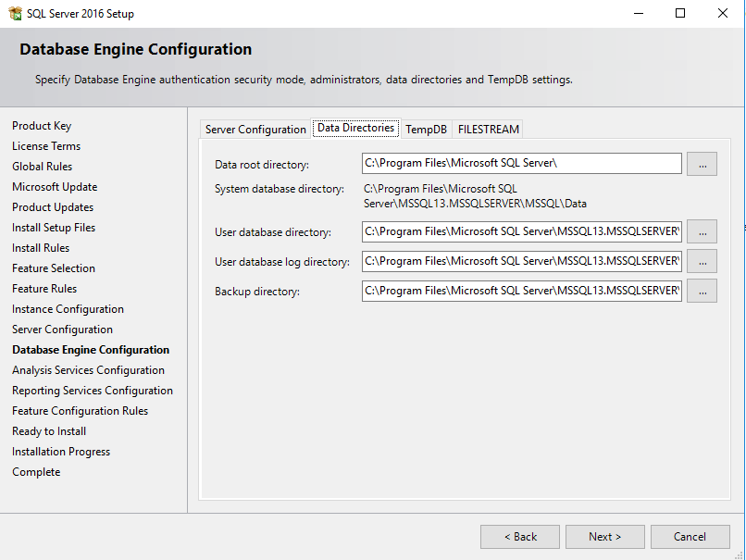Go to the previous page with Back

pyautogui.click(x=520, y=537)
